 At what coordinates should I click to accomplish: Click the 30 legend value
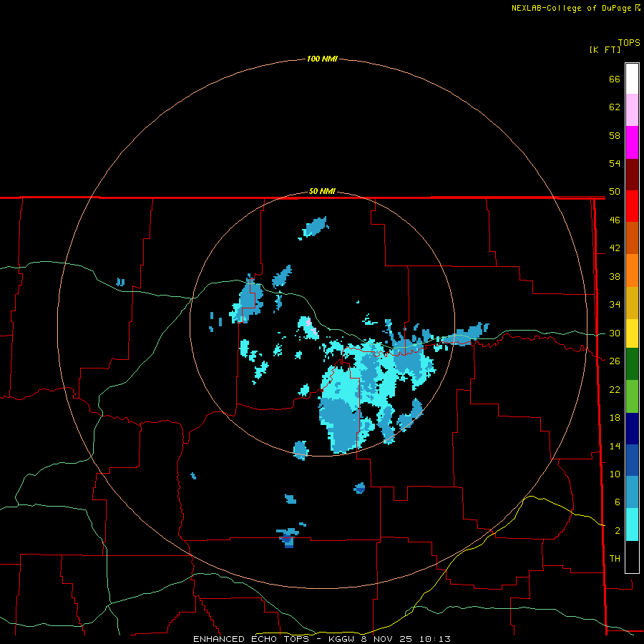[615, 333]
